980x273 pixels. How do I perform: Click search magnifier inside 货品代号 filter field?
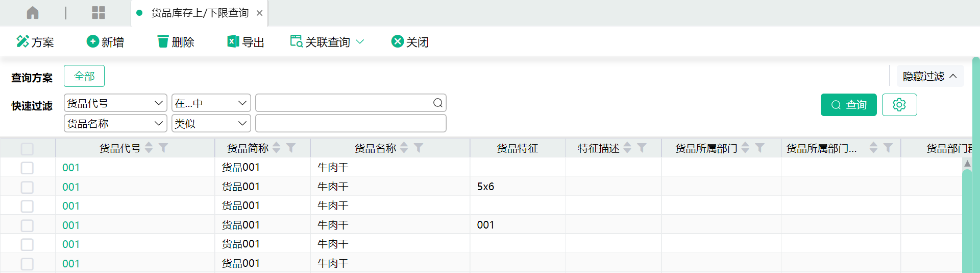(437, 103)
